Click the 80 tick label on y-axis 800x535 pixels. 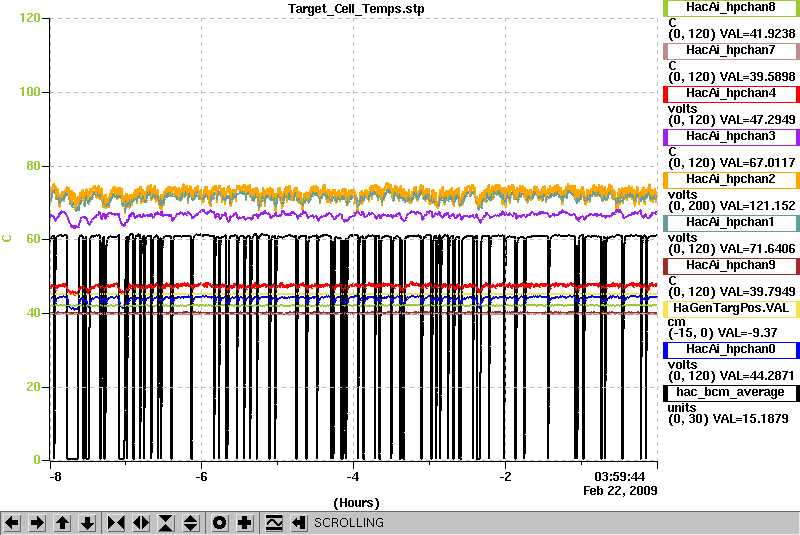coord(33,166)
